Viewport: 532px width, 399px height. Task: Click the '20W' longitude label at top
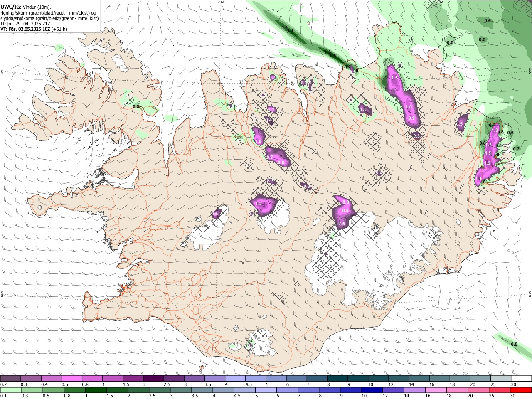pyautogui.click(x=221, y=2)
